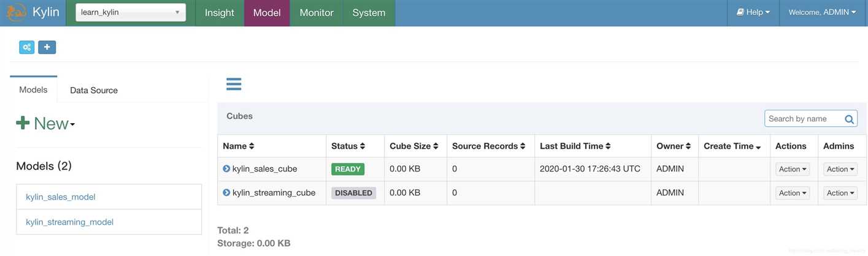
Task: Sort cubes by Cube Size arrows
Action: click(x=436, y=146)
